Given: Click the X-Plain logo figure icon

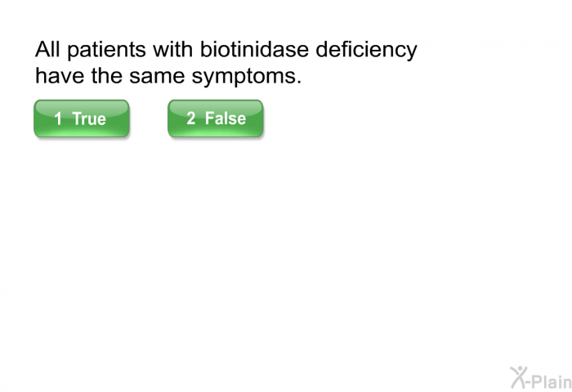Looking at the screenshot, I should pyautogui.click(x=519, y=376).
